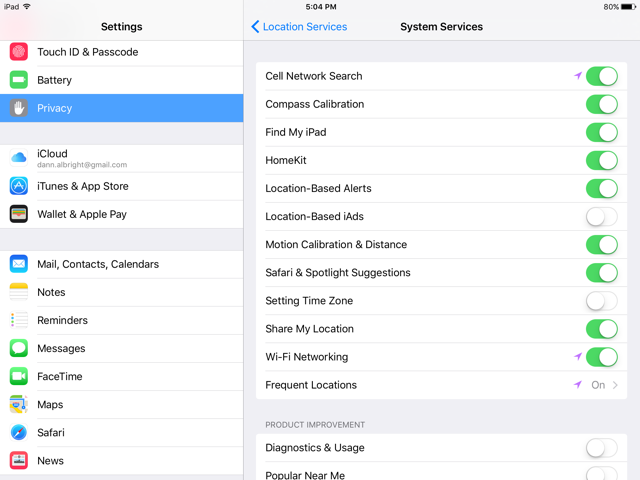
Task: Open the Frequent Locations disclosure chevron
Action: click(x=615, y=385)
